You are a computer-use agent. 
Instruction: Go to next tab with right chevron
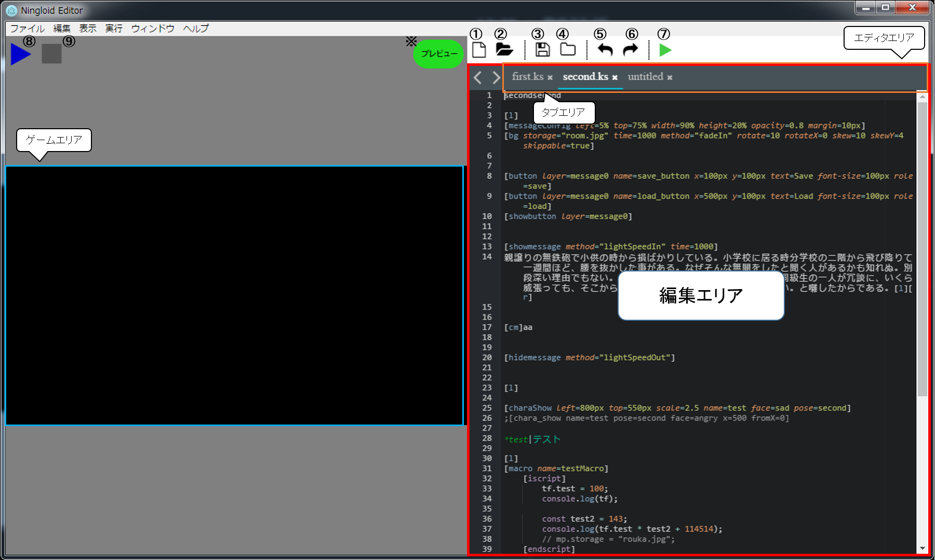click(496, 77)
